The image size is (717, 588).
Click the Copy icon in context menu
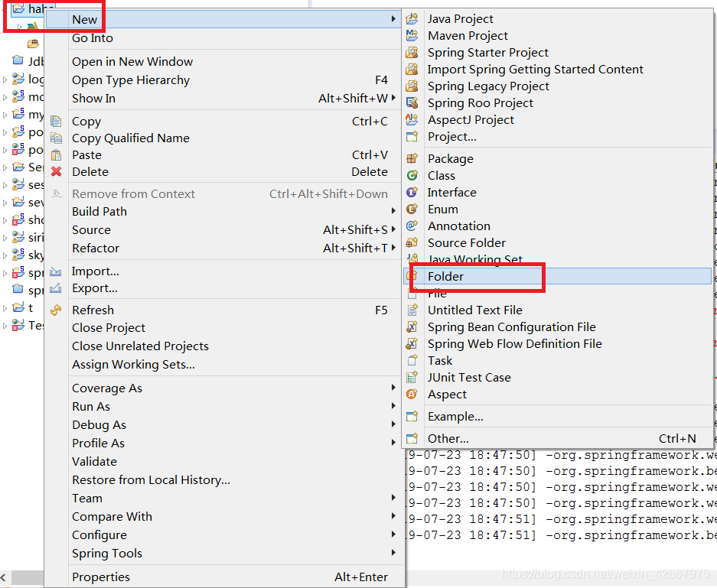click(56, 122)
